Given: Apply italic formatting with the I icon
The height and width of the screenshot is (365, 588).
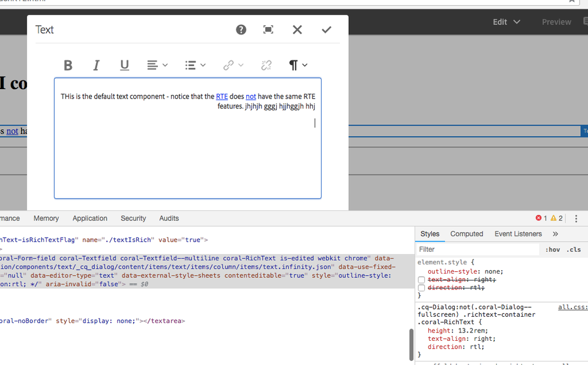Looking at the screenshot, I should [x=97, y=65].
